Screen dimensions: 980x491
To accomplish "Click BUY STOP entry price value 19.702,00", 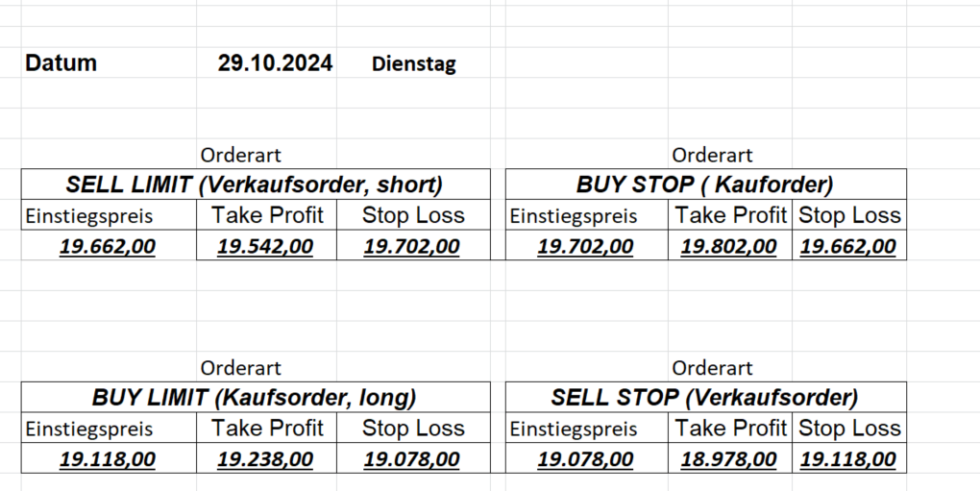I will coord(585,246).
